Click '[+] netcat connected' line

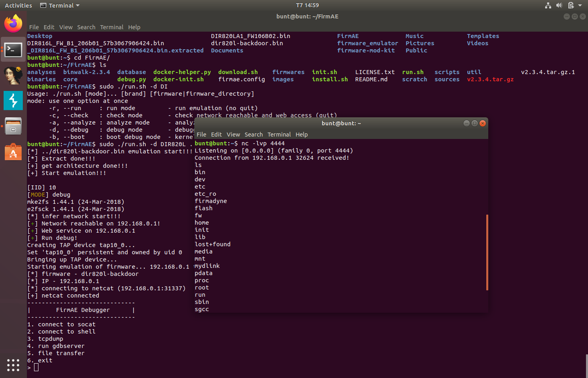63,296
